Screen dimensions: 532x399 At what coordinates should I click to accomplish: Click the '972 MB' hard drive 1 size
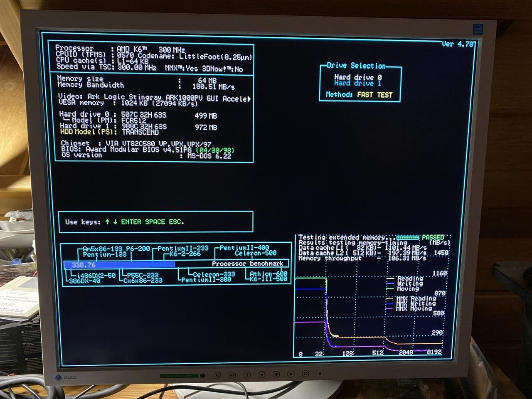point(206,127)
